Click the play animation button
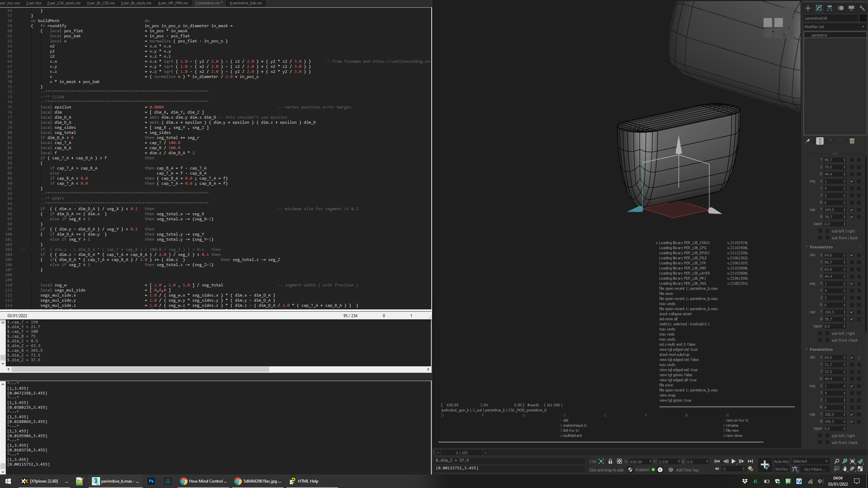 [x=733, y=461]
